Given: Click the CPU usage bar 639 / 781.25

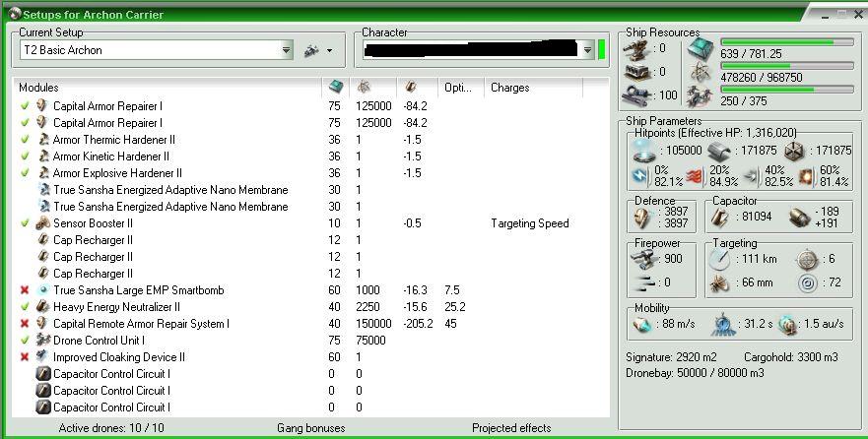Looking at the screenshot, I should coord(787,42).
